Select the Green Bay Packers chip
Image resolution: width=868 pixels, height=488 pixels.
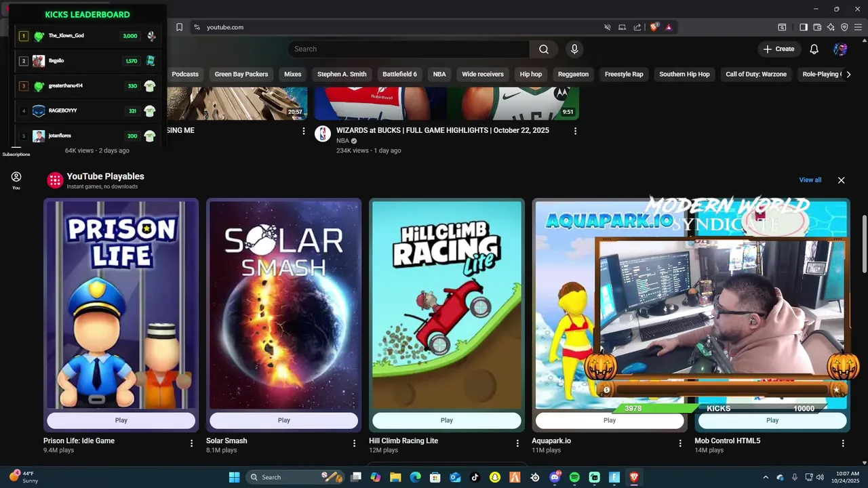pos(241,75)
